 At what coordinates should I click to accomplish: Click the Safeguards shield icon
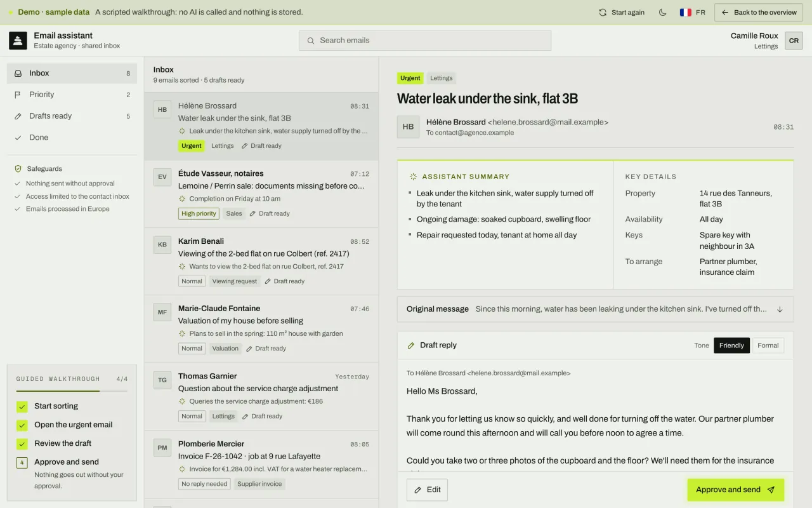(x=18, y=169)
